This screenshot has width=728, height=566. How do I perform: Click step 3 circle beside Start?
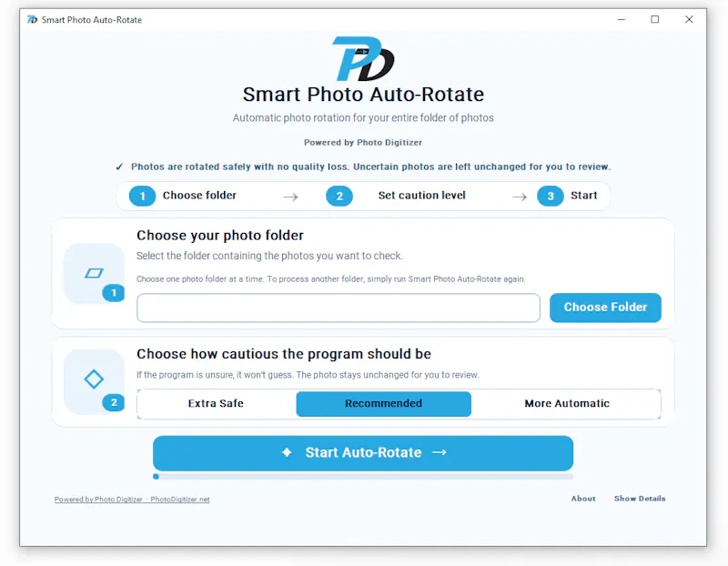tap(551, 196)
